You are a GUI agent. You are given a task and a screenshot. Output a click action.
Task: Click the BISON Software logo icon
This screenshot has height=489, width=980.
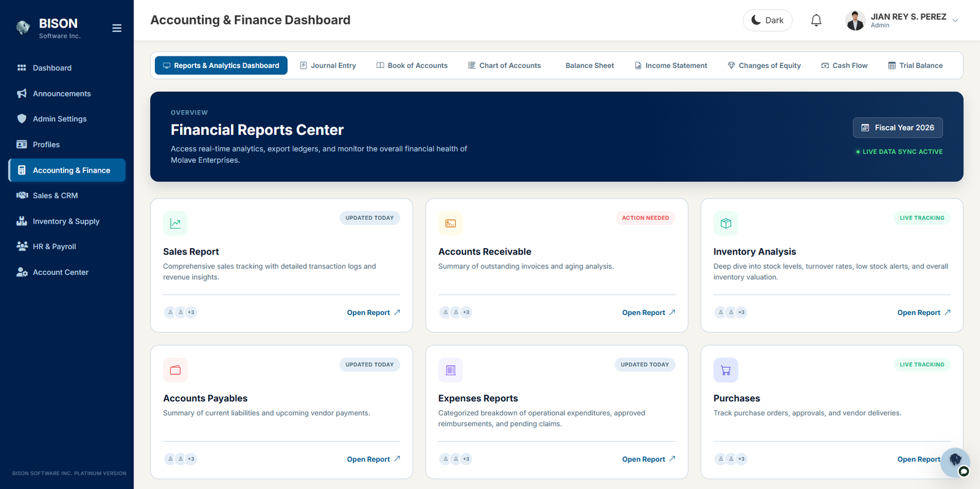23,28
